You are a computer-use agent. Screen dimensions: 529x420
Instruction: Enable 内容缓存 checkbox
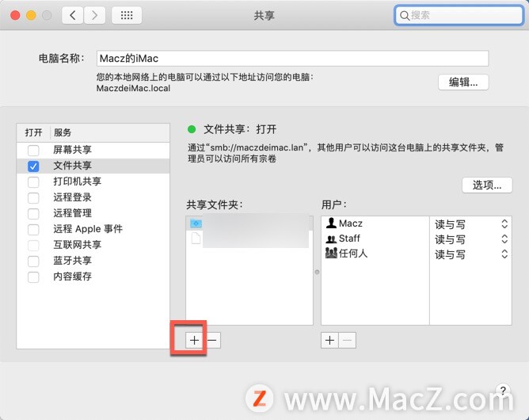click(33, 277)
